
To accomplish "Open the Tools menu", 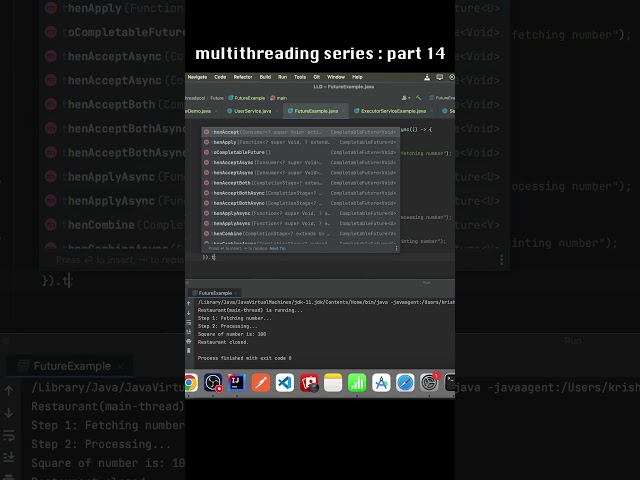I will 300,77.
